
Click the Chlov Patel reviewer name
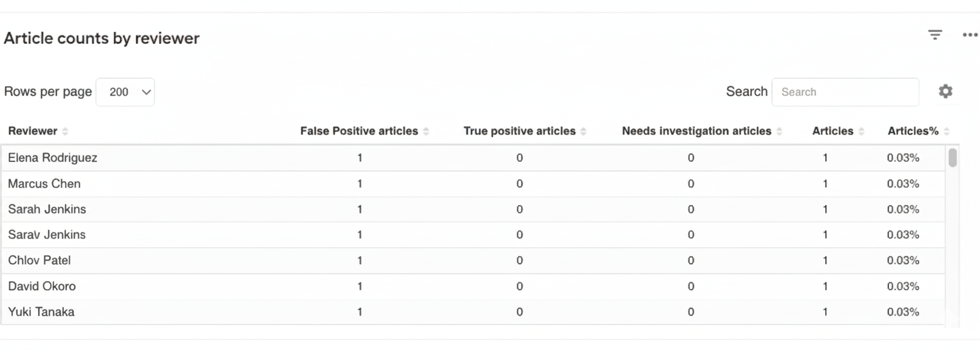(x=39, y=260)
